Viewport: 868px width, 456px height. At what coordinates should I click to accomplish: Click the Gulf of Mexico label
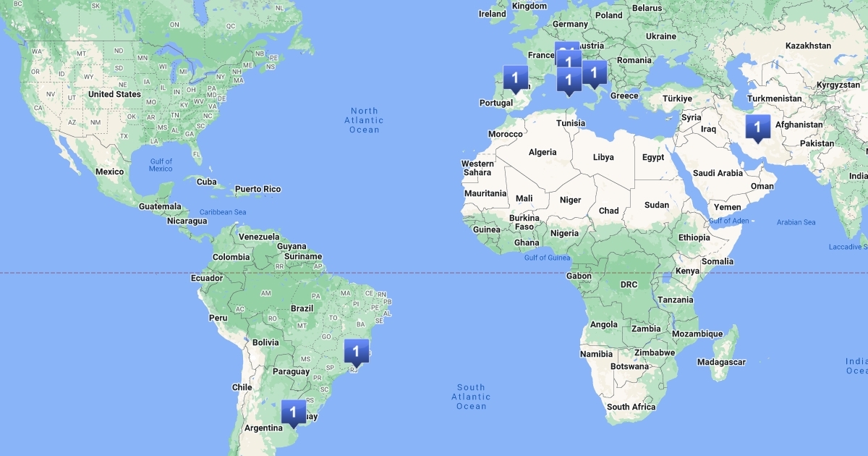point(161,165)
